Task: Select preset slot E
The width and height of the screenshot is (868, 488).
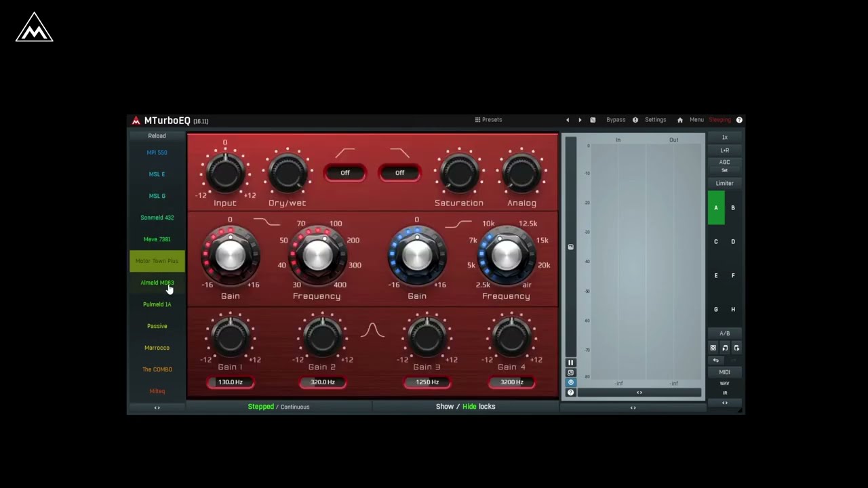Action: [715, 276]
